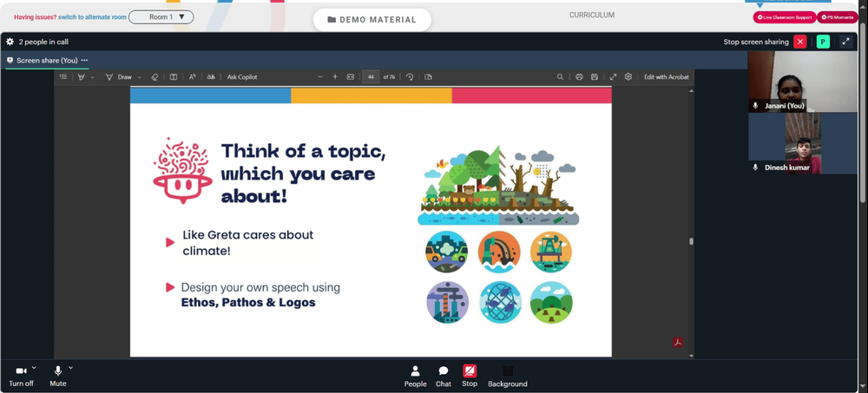Open the People panel

click(415, 377)
